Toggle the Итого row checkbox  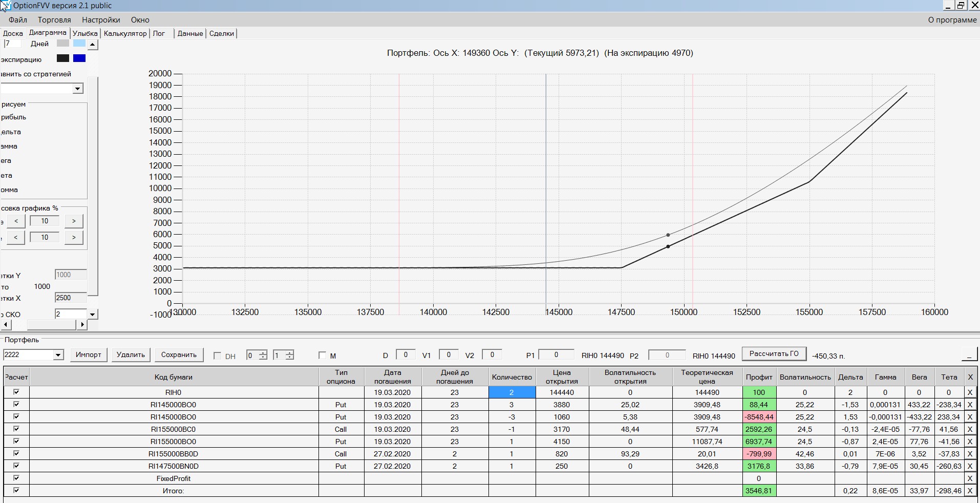point(16,490)
